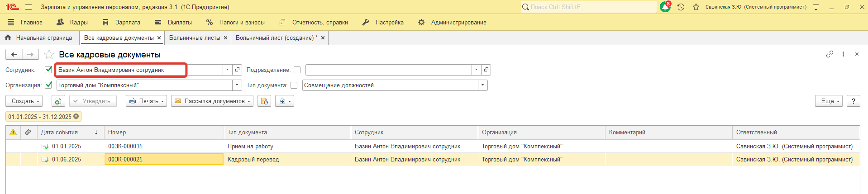Add page to favorites star in title bar
868x194 pixels.
[x=696, y=7]
